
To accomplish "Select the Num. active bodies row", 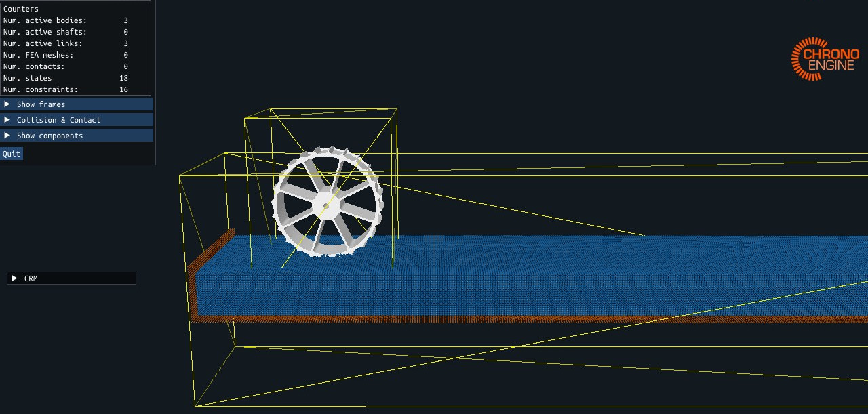I will [66, 20].
